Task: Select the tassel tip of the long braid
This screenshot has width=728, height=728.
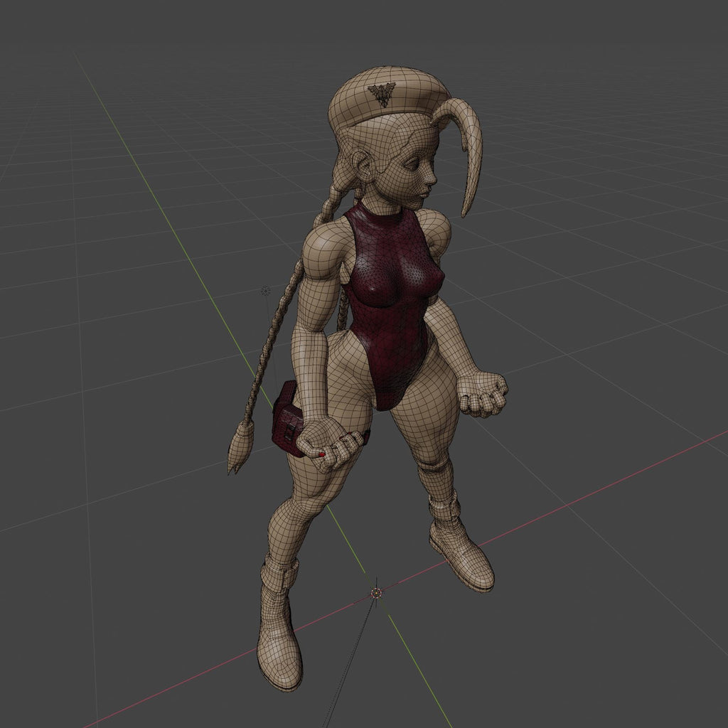Action: (x=240, y=447)
